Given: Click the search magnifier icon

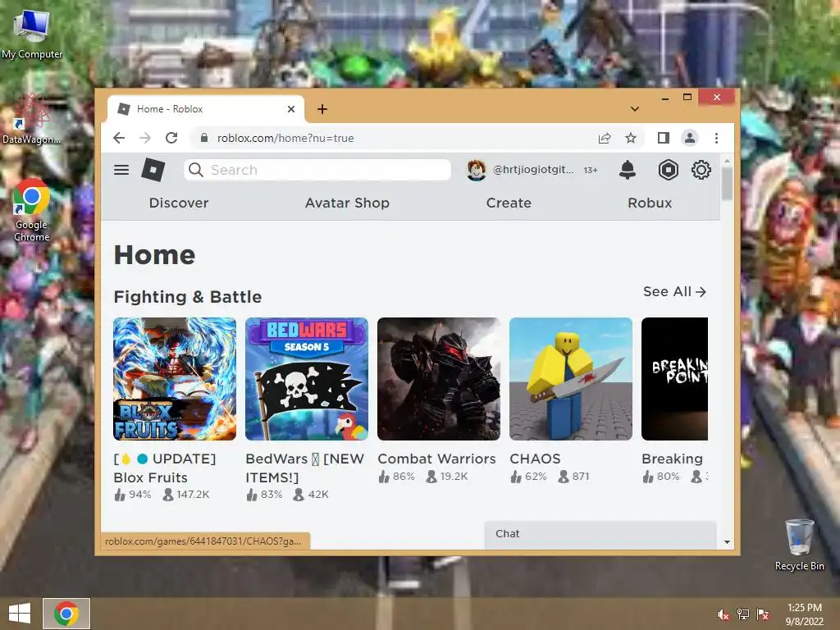Looking at the screenshot, I should click(x=196, y=170).
